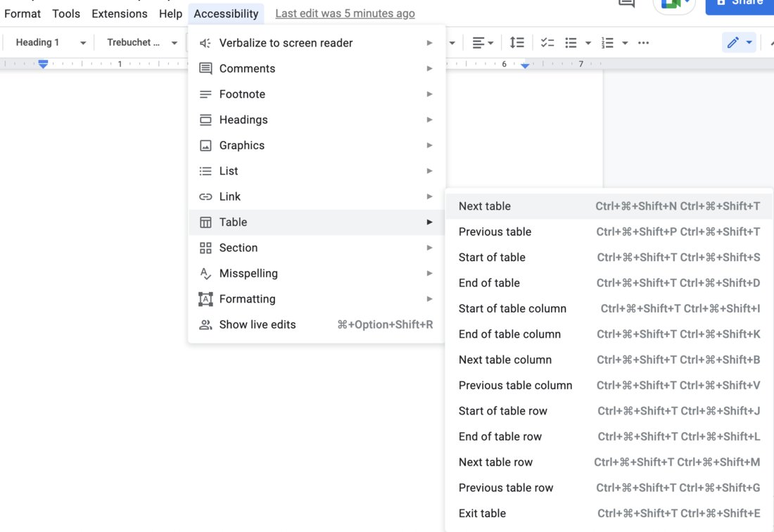Screen dimensions: 774x532
Task: Choose End of table row
Action: pyautogui.click(x=609, y=437)
